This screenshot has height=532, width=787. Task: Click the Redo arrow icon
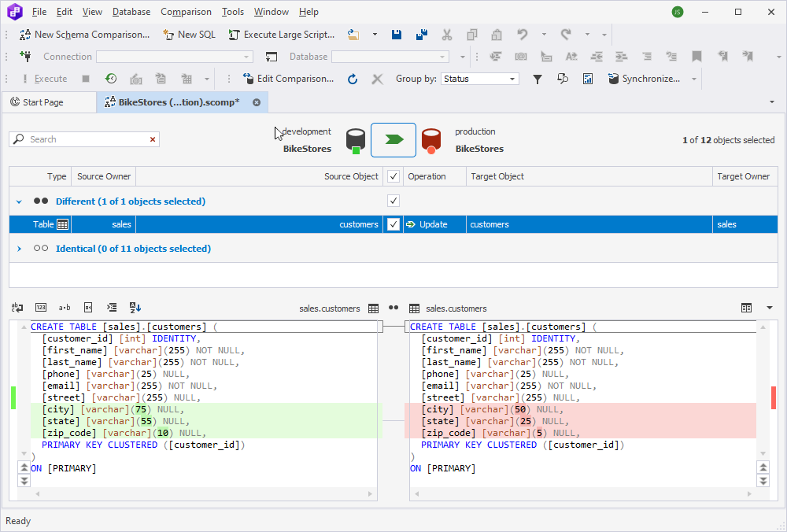coord(566,35)
